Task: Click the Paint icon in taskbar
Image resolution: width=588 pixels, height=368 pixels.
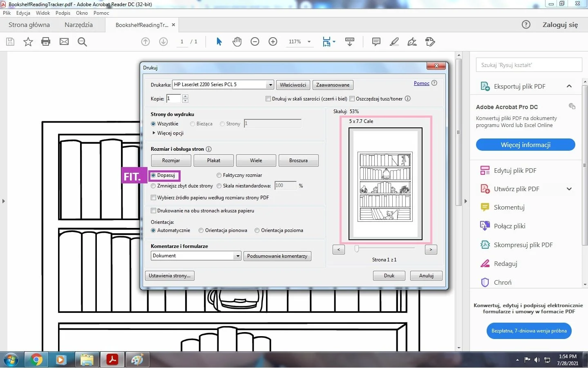Action: [137, 359]
